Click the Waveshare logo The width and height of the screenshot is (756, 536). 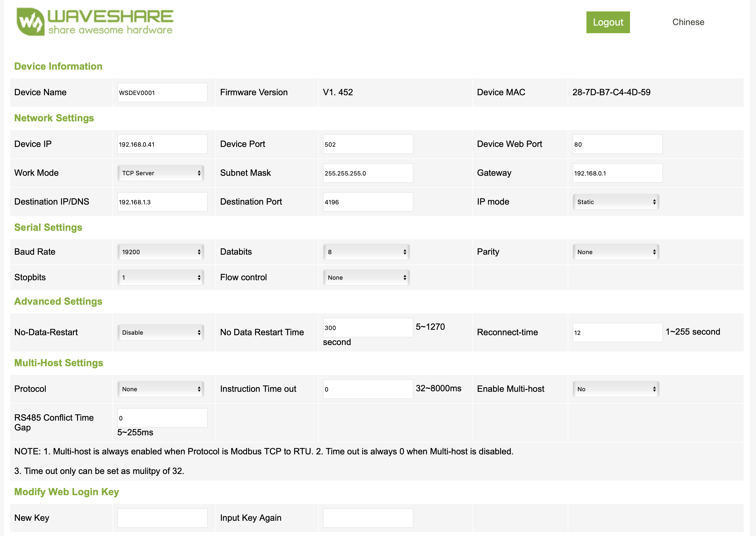(x=95, y=22)
